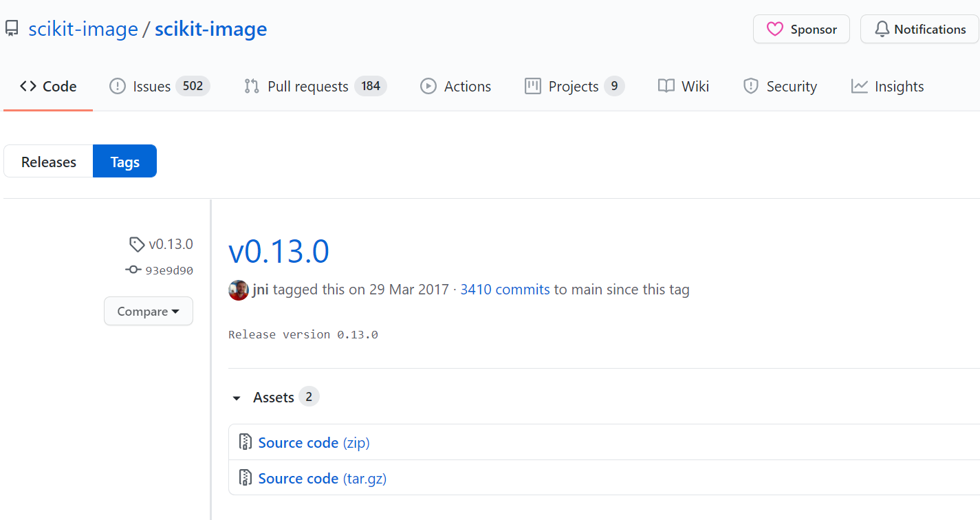980x520 pixels.
Task: Download Source code tar.gz archive
Action: pos(323,478)
